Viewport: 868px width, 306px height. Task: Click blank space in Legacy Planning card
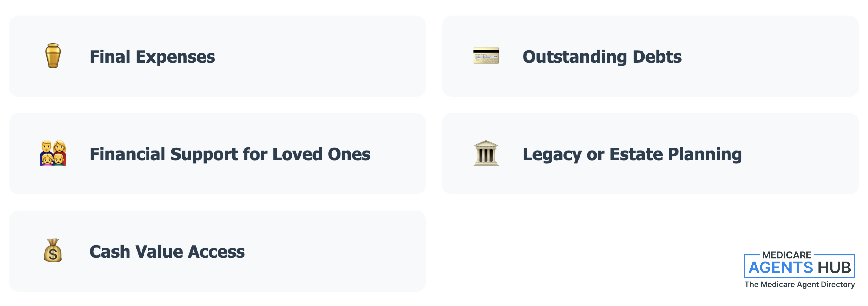[802, 175]
